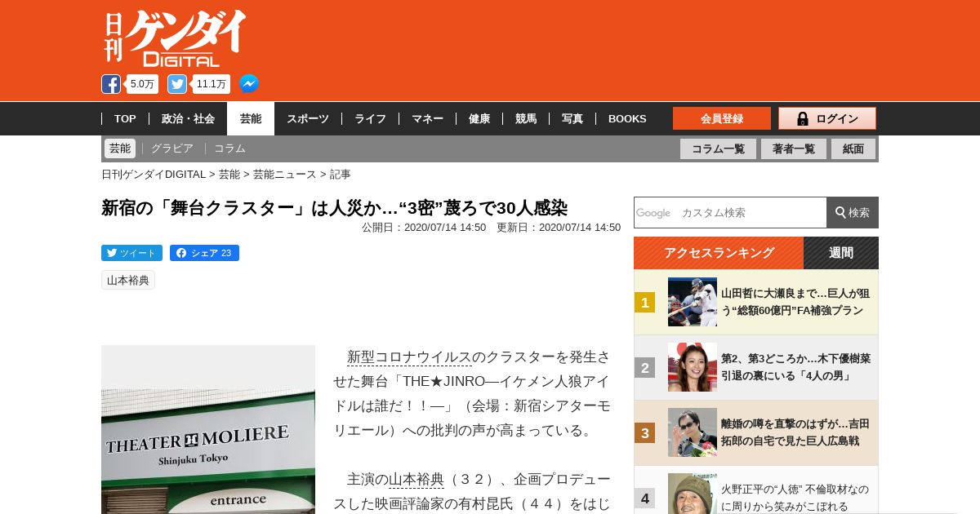980x514 pixels.
Task: Follow 新型コロナウイルス link in article
Action: pos(410,357)
